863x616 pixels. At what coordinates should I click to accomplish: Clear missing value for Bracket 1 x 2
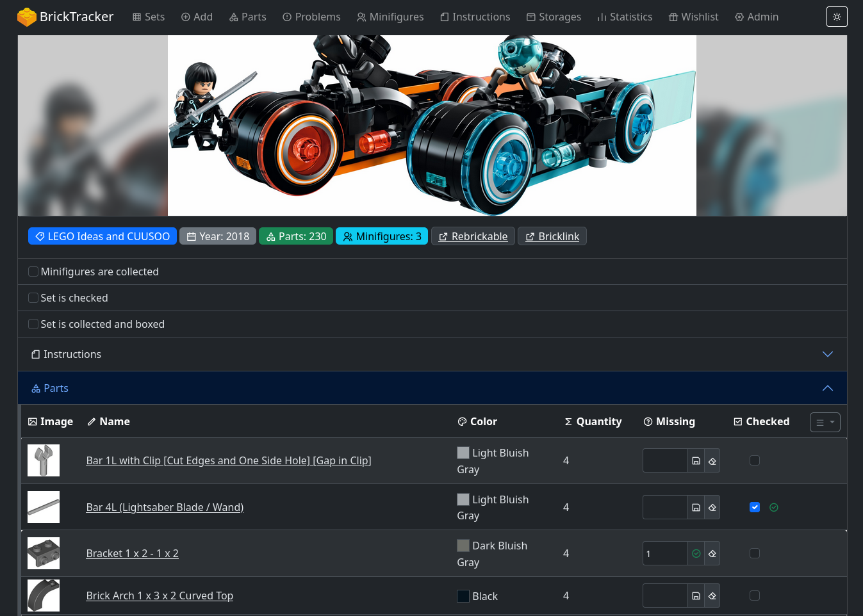712,554
